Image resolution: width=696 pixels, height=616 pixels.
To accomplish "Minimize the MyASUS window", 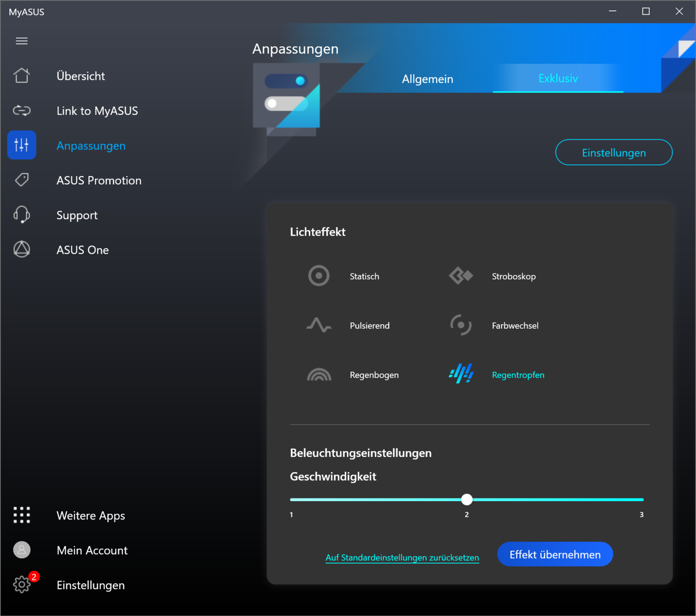I will 613,11.
